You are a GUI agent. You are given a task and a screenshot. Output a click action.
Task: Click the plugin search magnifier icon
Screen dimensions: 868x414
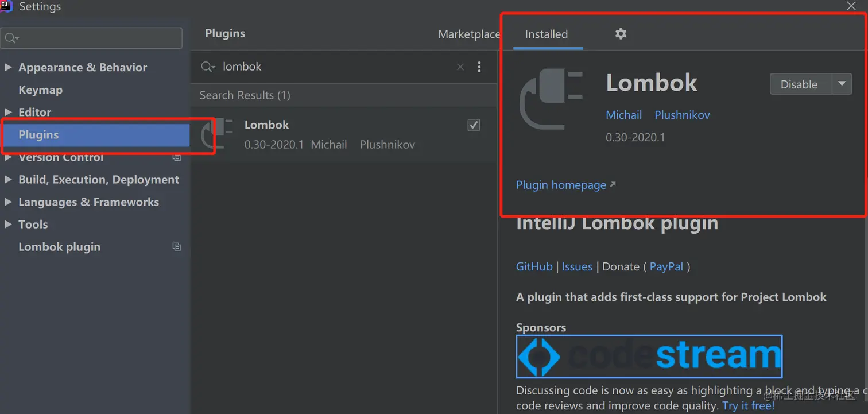click(x=208, y=67)
